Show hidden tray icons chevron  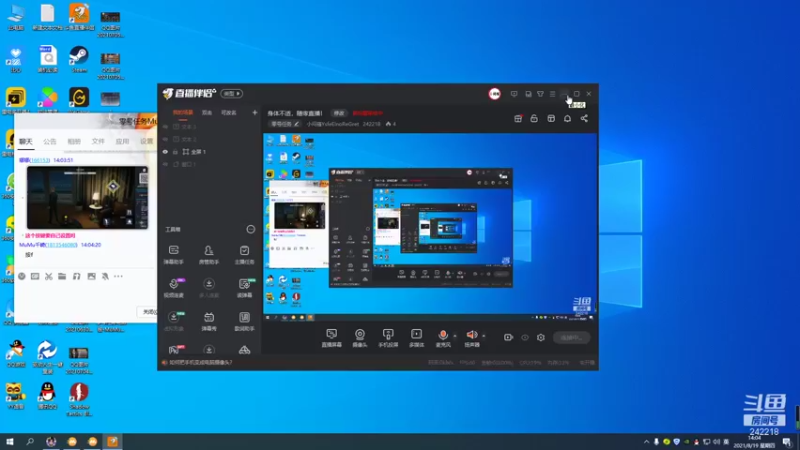tap(646, 442)
